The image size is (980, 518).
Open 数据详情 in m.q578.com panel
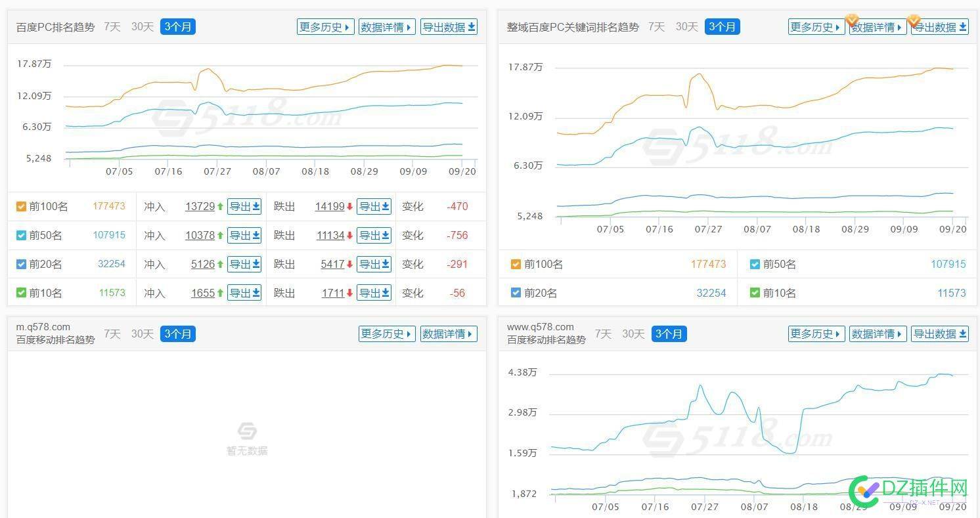(449, 334)
